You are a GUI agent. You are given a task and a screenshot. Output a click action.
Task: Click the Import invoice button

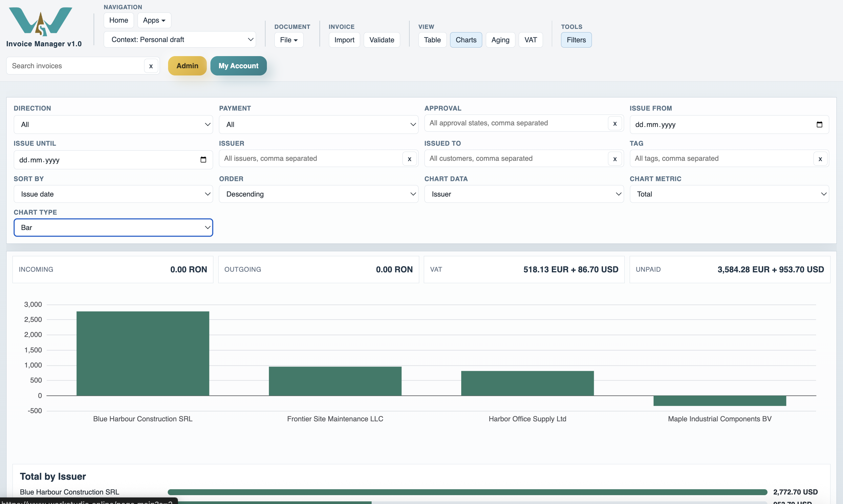pyautogui.click(x=344, y=40)
